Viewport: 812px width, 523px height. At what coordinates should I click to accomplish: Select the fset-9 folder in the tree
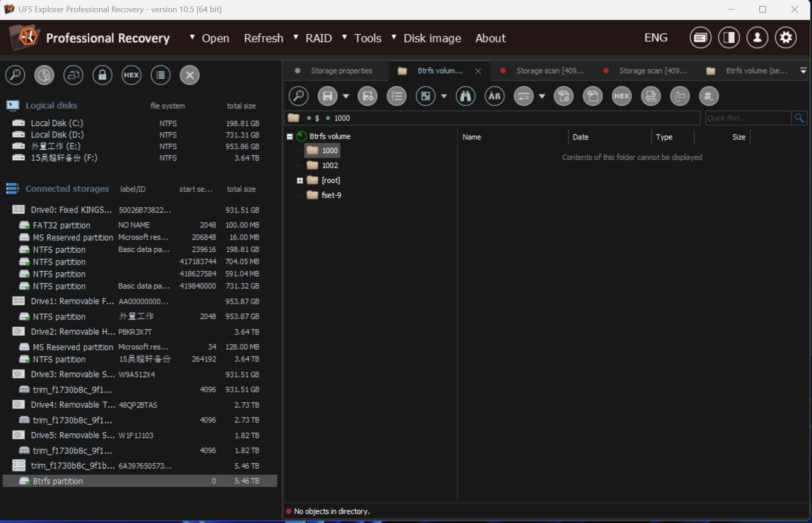331,195
